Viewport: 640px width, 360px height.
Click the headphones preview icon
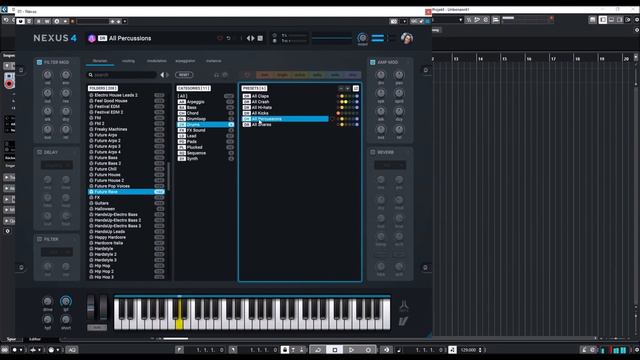click(216, 75)
